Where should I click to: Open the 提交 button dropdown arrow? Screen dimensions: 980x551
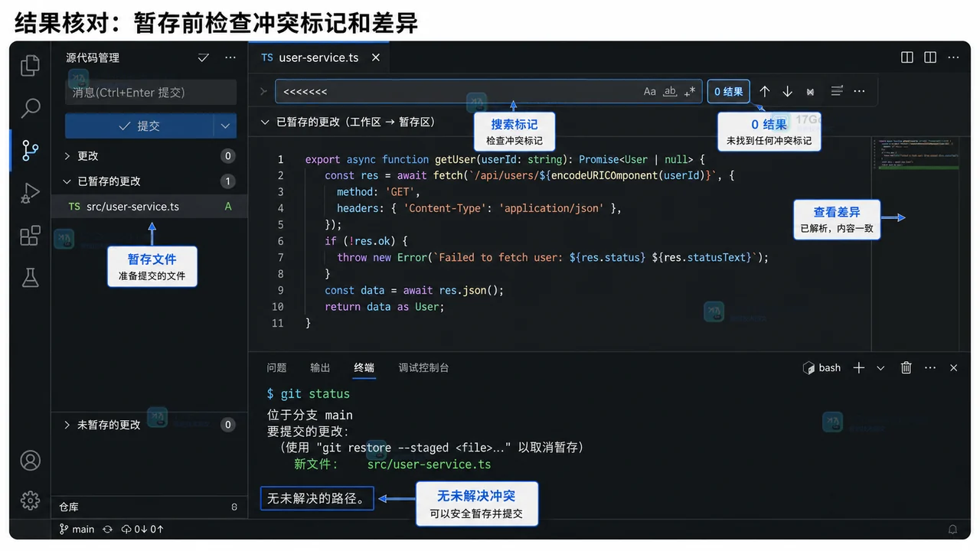point(224,126)
